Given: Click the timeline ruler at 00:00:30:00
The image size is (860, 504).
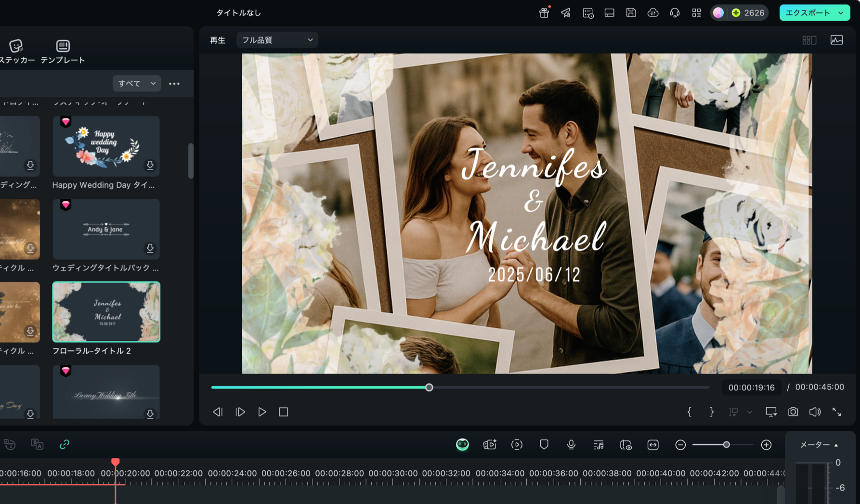Looking at the screenshot, I should coord(393,474).
